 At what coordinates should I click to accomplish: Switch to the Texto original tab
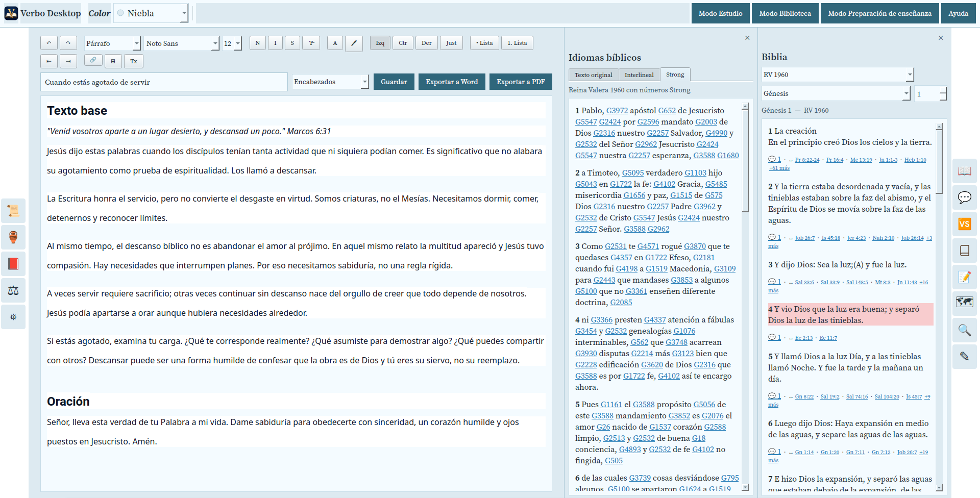tap(593, 75)
